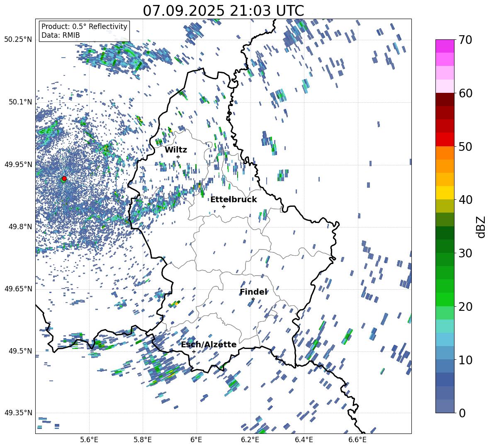This screenshot has height=448, width=491.
Task: Click the dark green 32-35 dBZ band
Action: point(445,233)
